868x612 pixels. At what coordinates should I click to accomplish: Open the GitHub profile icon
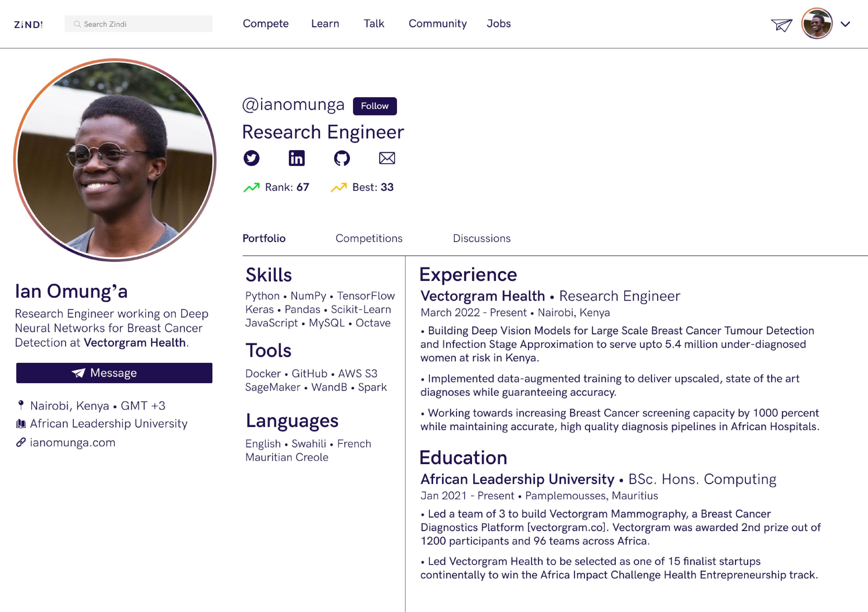tap(342, 158)
